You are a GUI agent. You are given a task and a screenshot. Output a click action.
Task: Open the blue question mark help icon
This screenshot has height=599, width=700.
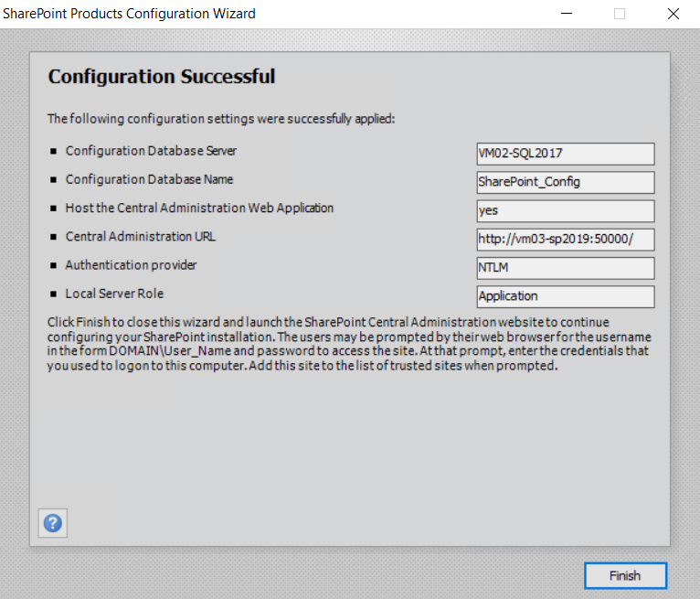(53, 523)
